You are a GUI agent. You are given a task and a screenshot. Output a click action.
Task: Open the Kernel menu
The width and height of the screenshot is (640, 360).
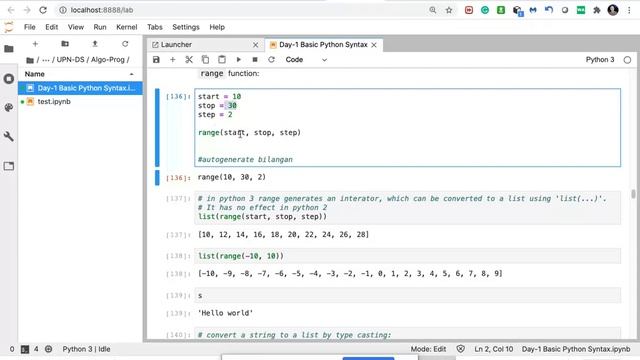point(127,27)
